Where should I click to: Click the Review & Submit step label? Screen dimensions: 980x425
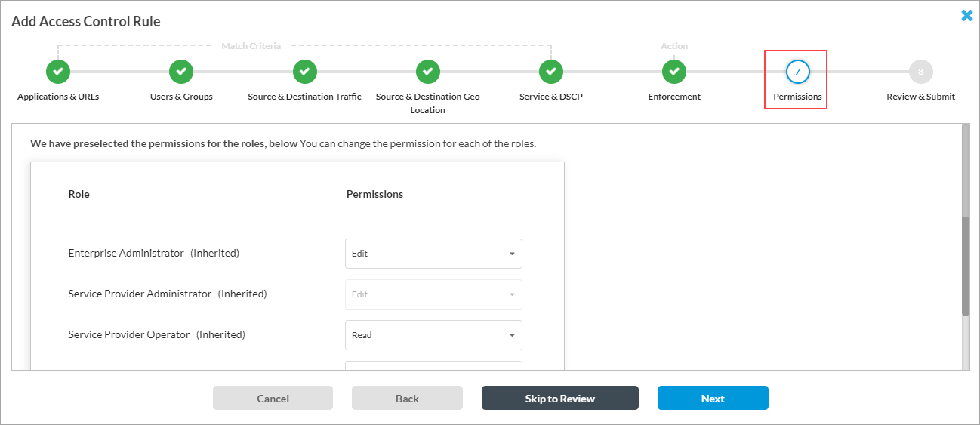(921, 97)
